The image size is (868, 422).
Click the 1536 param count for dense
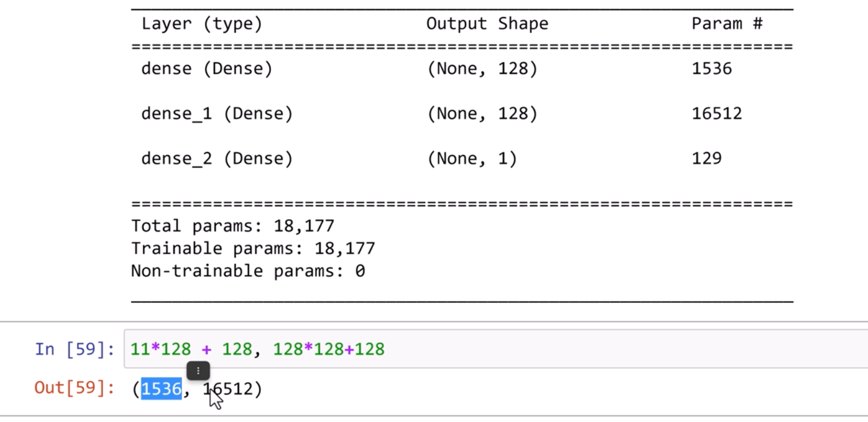tap(712, 69)
